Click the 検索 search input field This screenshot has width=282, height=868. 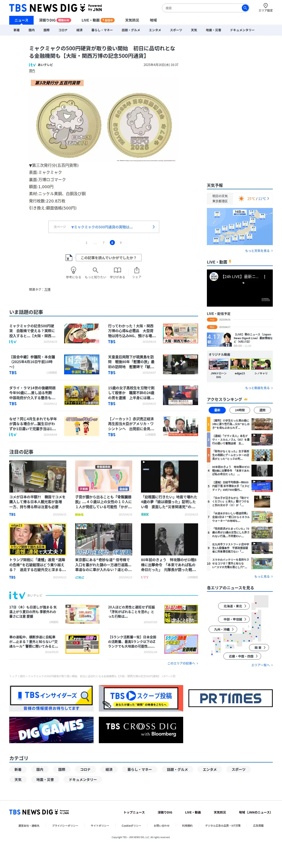[x=202, y=8]
